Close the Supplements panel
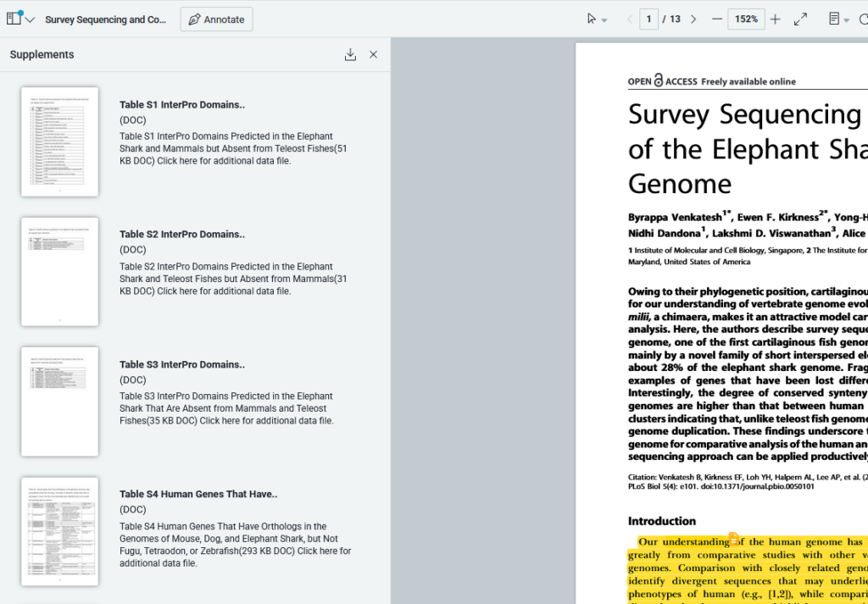The image size is (868, 604). pos(373,55)
